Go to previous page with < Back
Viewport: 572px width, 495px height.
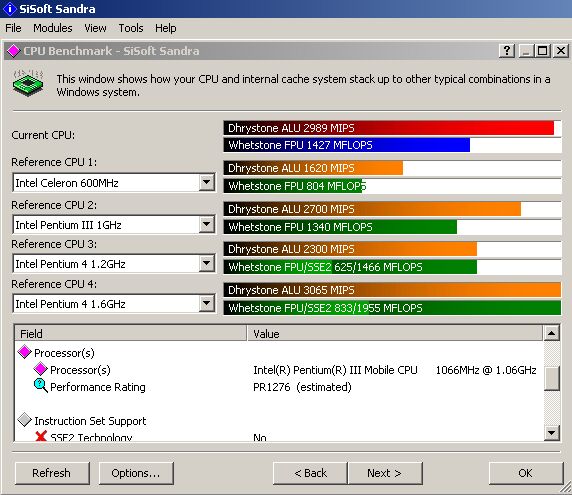pyautogui.click(x=310, y=473)
